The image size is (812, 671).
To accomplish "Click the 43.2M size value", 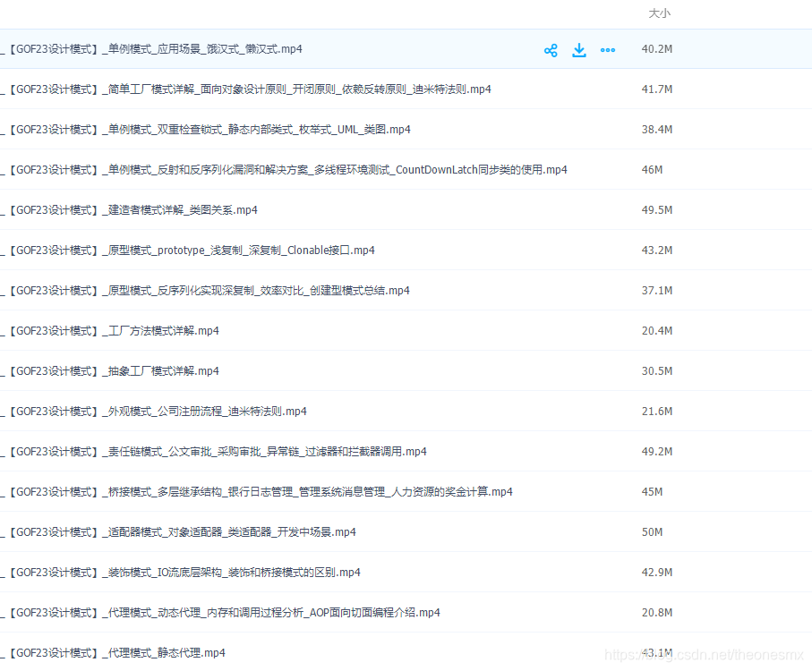I will pyautogui.click(x=656, y=251).
